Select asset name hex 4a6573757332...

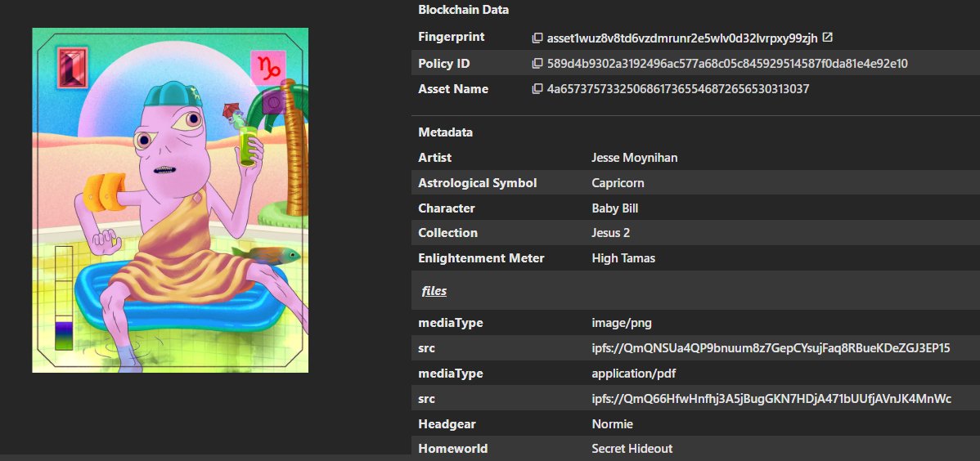(678, 89)
